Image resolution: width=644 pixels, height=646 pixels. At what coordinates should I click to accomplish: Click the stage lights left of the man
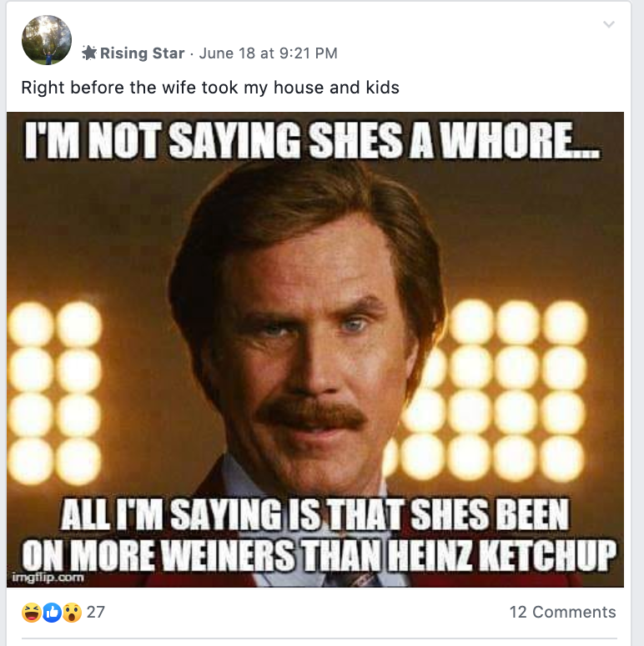point(55,391)
